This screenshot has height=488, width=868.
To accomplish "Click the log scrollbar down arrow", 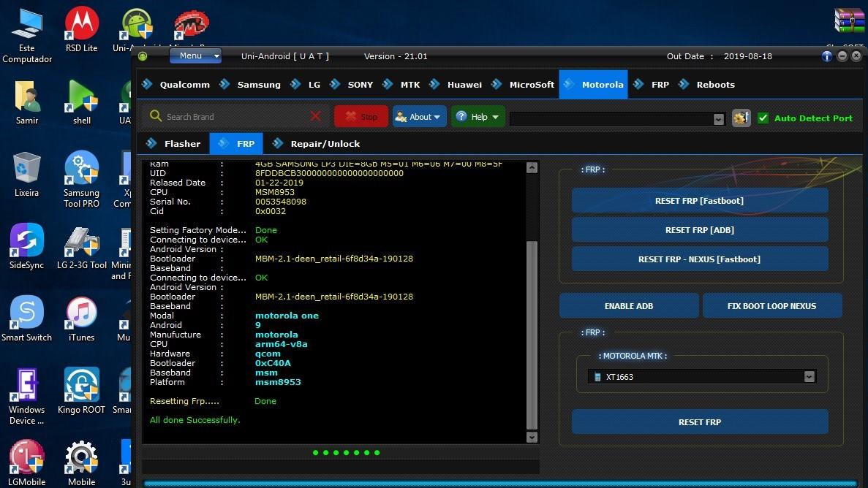I will (x=532, y=437).
